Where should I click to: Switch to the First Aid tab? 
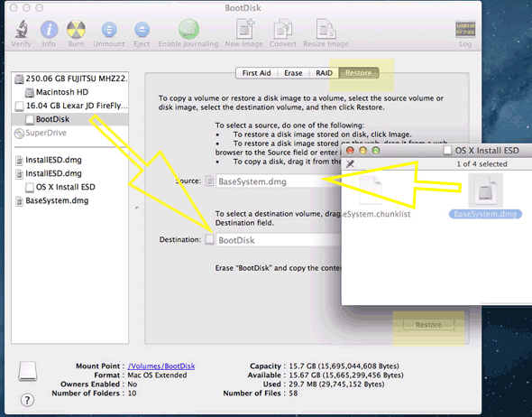click(256, 73)
